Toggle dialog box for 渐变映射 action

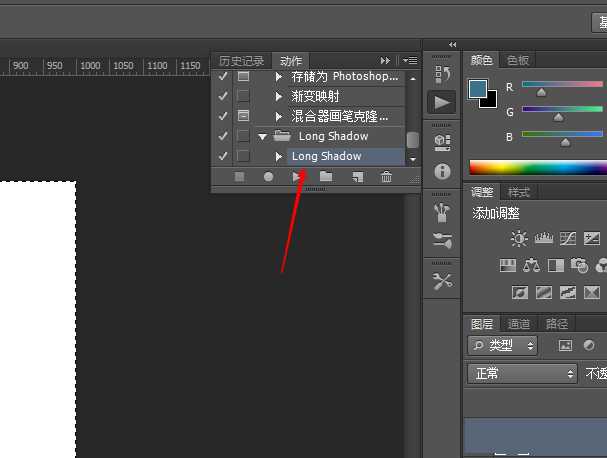(x=243, y=96)
